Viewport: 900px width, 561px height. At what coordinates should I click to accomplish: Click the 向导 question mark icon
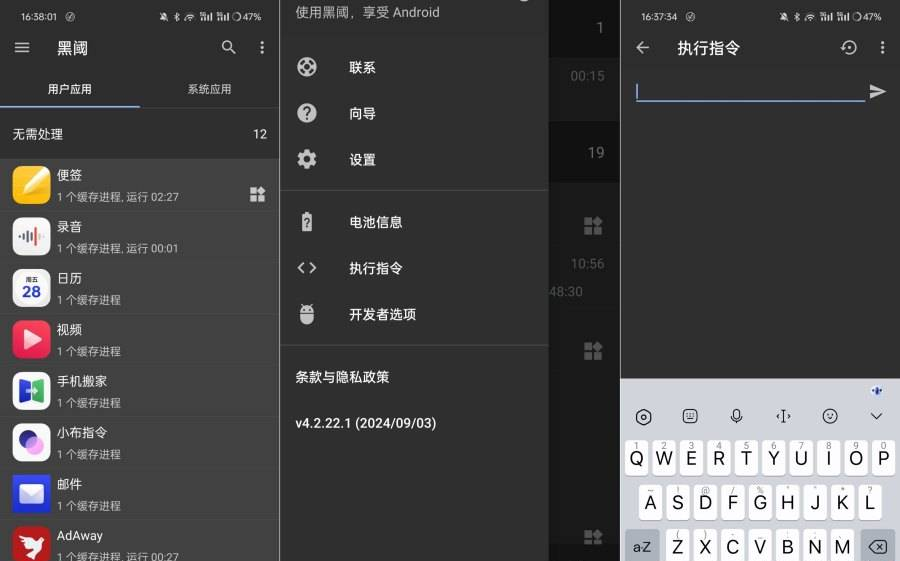point(307,113)
